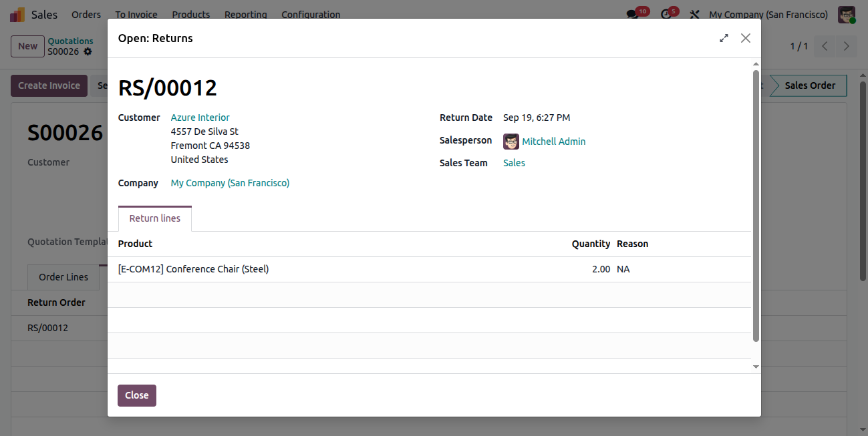Viewport: 868px width, 436px height.
Task: Select the Return lines tab
Action: point(155,218)
